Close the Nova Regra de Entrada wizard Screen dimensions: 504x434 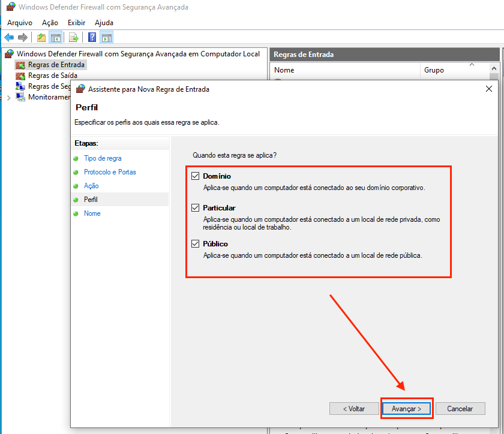pyautogui.click(x=489, y=89)
